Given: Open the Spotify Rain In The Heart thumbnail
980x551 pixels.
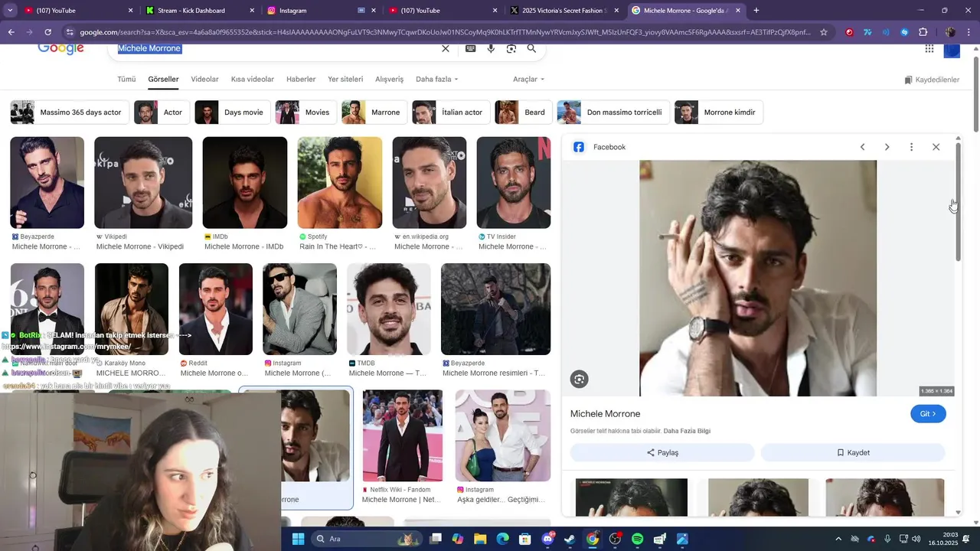Looking at the screenshot, I should (339, 182).
